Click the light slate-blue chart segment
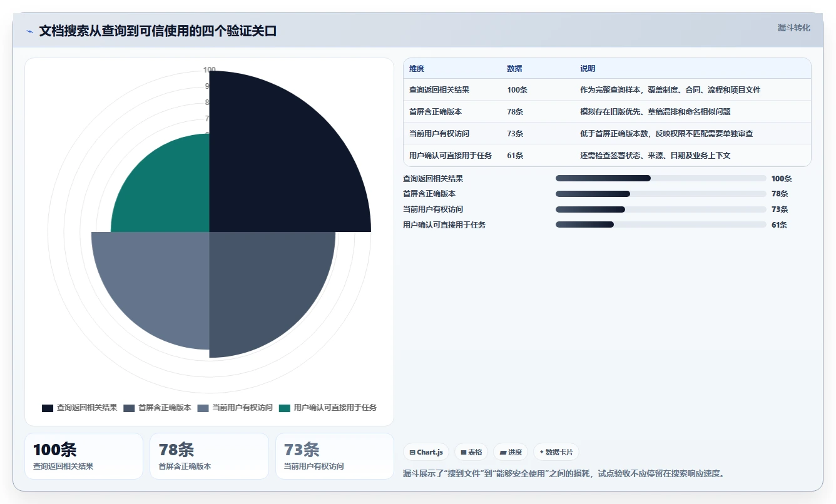This screenshot has height=504, width=836. coord(160,281)
